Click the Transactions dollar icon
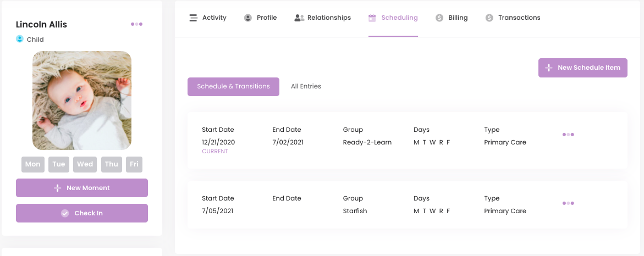 (x=489, y=18)
